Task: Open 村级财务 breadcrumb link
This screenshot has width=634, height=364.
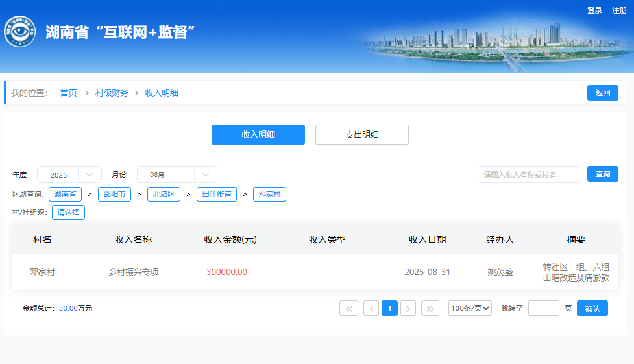Action: point(112,93)
